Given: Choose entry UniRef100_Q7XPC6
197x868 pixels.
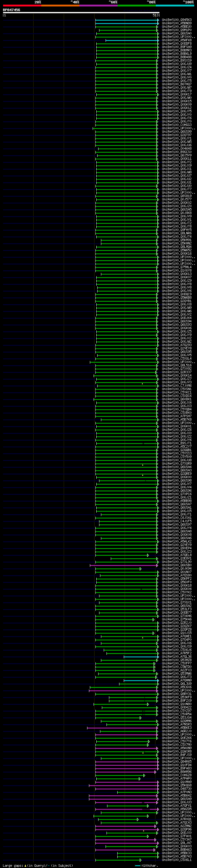Looking at the screenshot, I should point(177,494).
